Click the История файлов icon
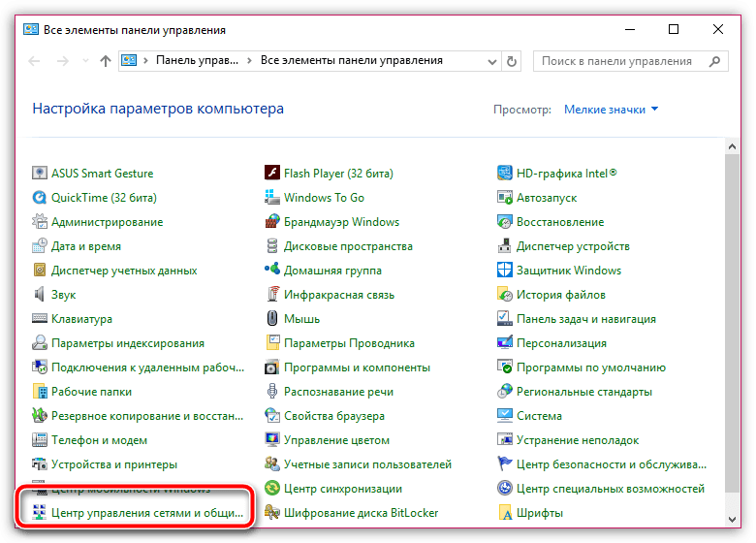756x543 pixels. pos(505,294)
